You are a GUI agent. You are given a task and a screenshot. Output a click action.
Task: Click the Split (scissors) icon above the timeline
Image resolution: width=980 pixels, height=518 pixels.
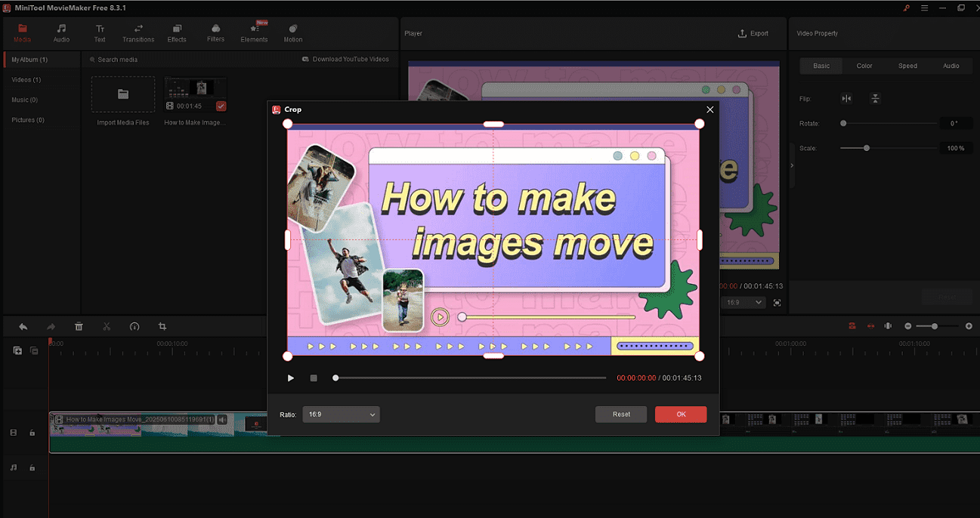coord(107,326)
